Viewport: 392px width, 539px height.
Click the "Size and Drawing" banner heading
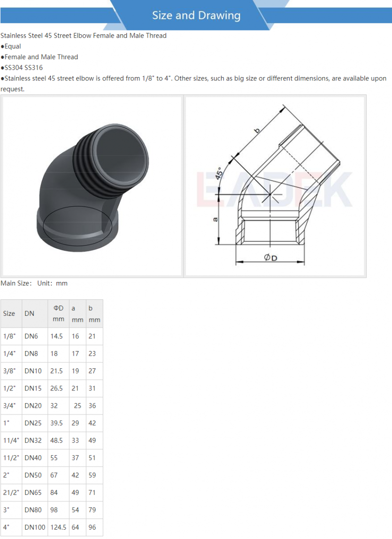pyautogui.click(x=196, y=16)
